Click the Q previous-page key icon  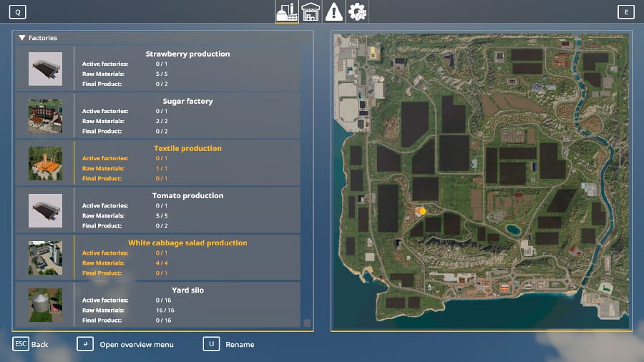pyautogui.click(x=18, y=12)
